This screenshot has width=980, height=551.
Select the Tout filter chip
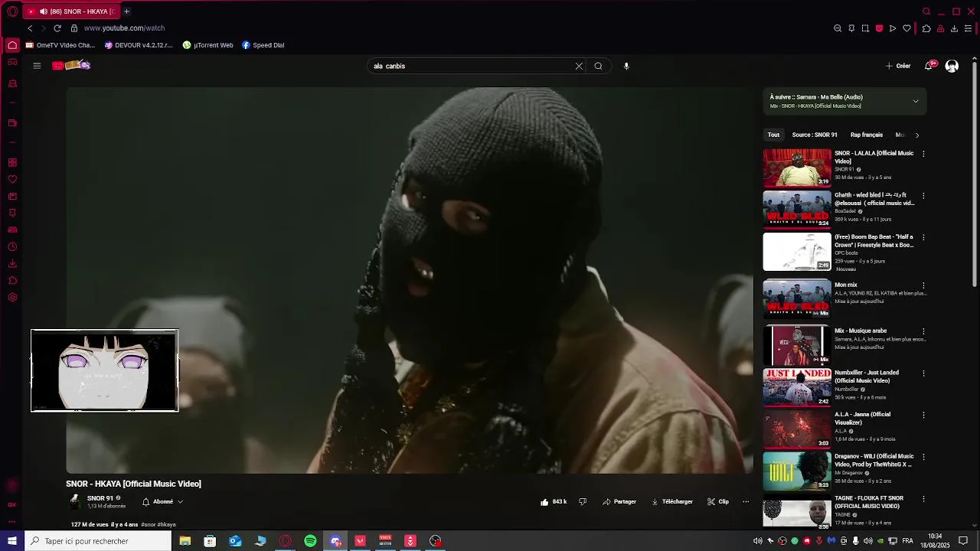773,135
